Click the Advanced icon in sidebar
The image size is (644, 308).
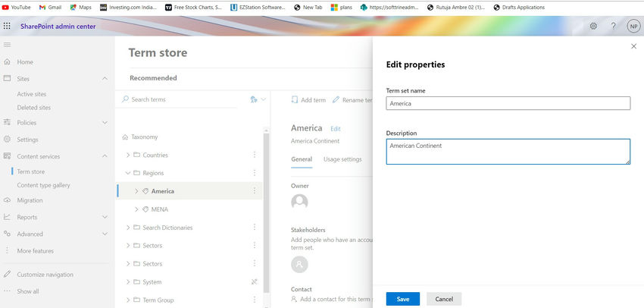(7, 234)
